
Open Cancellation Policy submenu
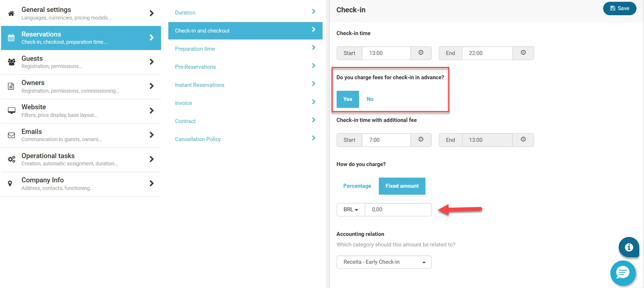pyautogui.click(x=245, y=139)
